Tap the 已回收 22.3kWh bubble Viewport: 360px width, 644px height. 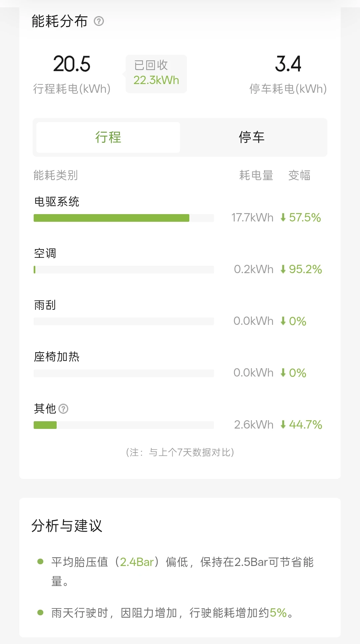[156, 74]
